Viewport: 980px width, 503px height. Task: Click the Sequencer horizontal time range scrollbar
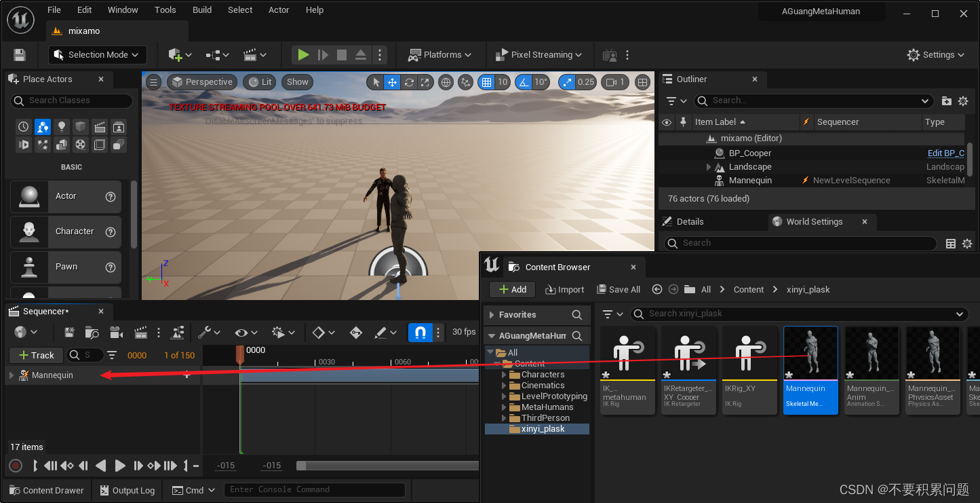pyautogui.click(x=387, y=466)
